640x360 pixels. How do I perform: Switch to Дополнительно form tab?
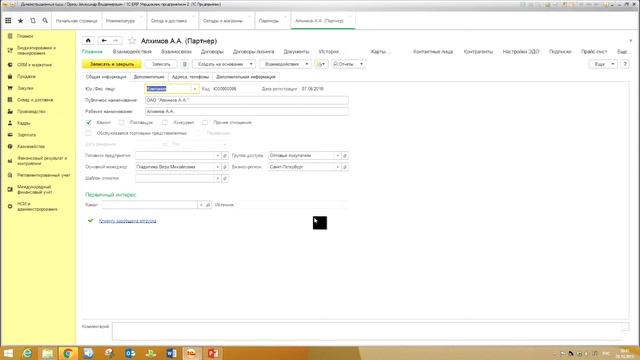[x=149, y=77]
